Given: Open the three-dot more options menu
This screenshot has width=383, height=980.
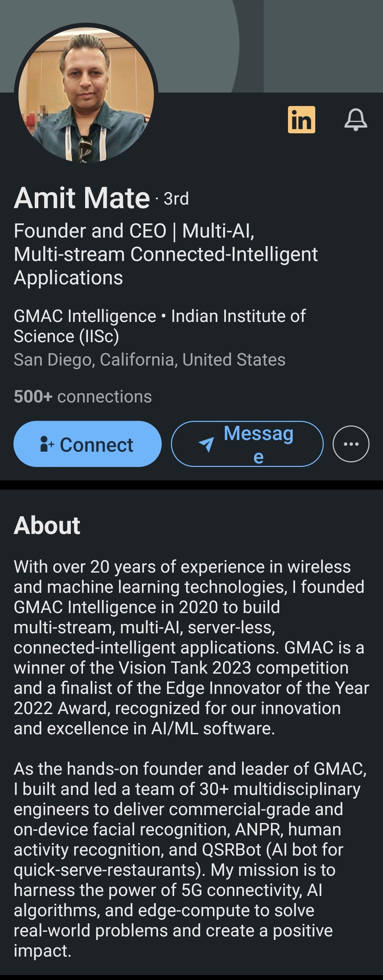Looking at the screenshot, I should click(x=351, y=444).
